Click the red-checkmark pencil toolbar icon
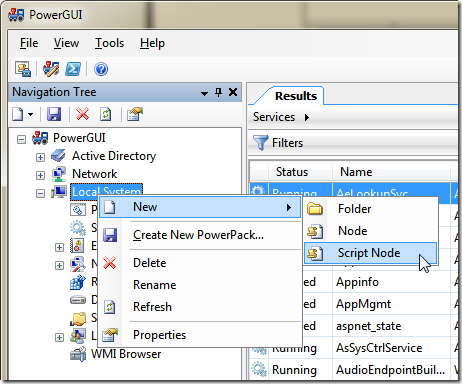The width and height of the screenshot is (462, 384). (51, 69)
